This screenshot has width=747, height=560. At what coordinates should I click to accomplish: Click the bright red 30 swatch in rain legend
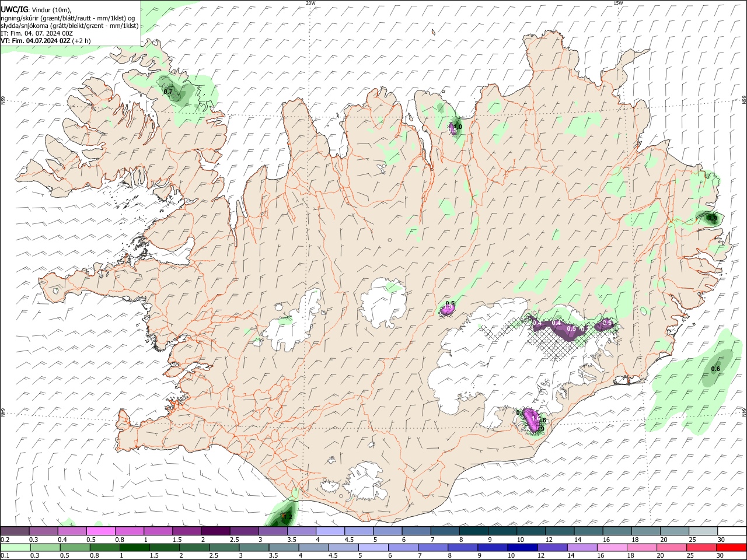coord(731,547)
